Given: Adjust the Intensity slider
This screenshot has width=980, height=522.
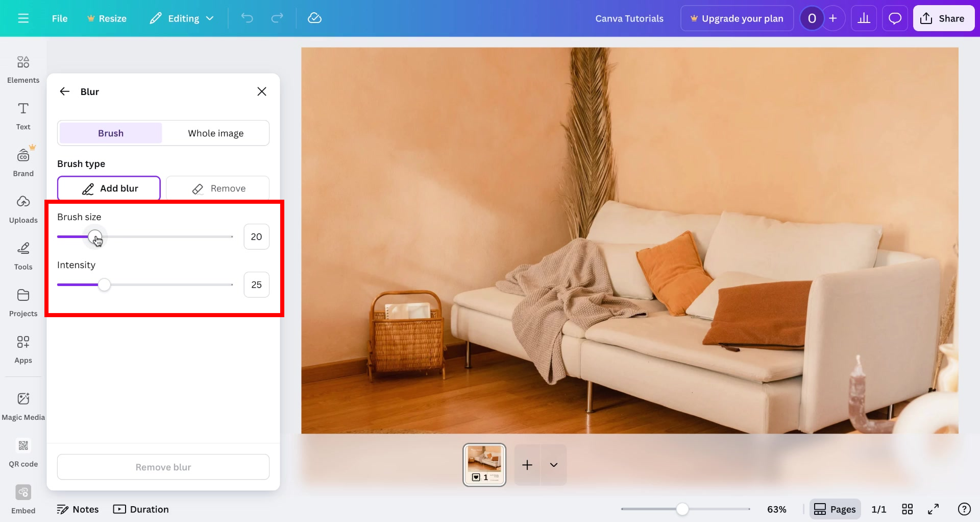Looking at the screenshot, I should 104,284.
